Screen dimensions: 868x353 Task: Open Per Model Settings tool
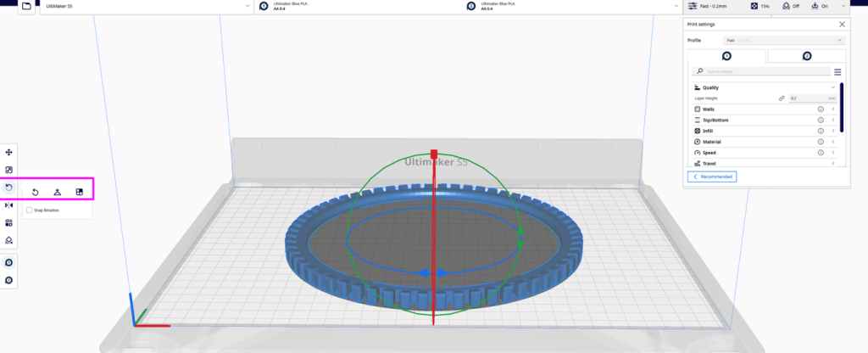coord(8,223)
